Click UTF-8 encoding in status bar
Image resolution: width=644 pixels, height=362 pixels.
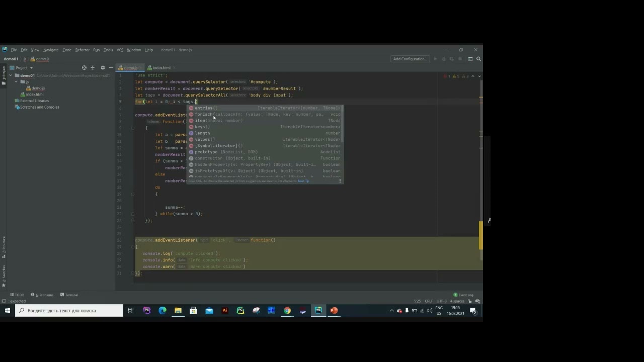pyautogui.click(x=442, y=301)
